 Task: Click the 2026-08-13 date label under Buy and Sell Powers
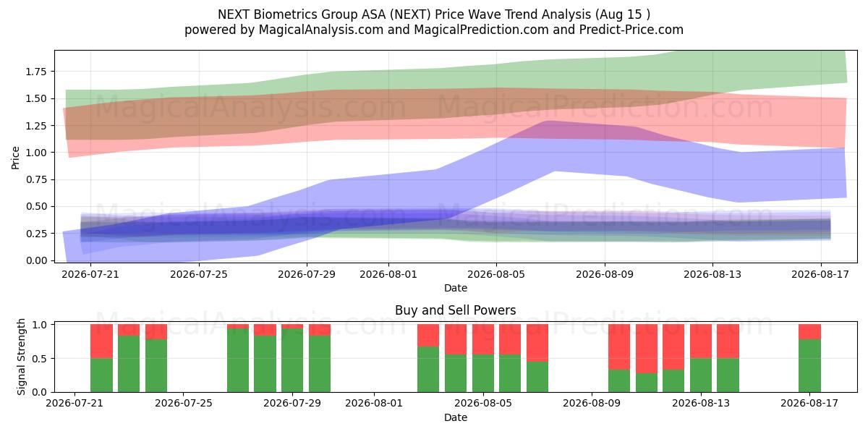[701, 404]
